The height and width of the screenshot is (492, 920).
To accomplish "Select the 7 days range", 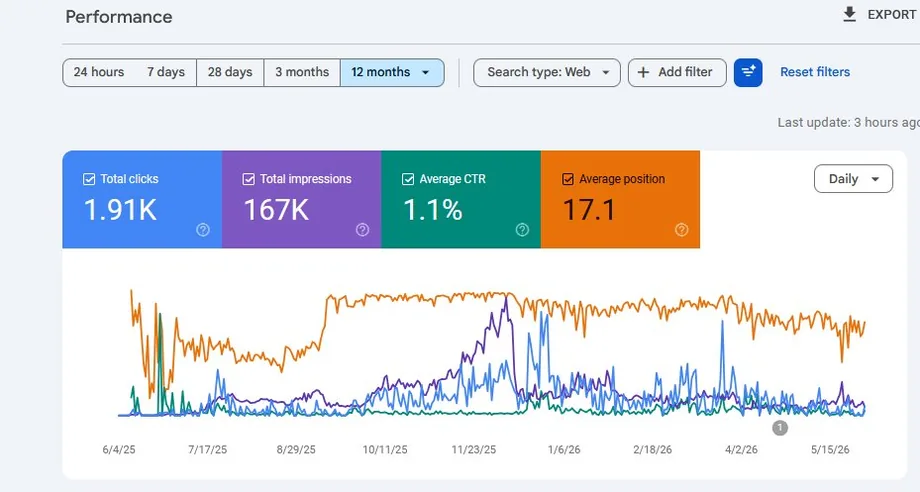I will tap(165, 72).
